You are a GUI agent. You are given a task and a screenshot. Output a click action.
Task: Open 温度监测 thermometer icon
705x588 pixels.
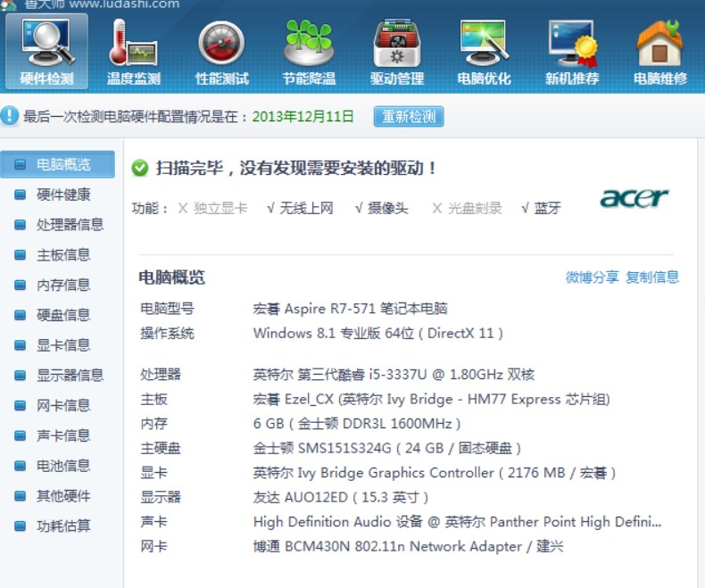(x=134, y=51)
